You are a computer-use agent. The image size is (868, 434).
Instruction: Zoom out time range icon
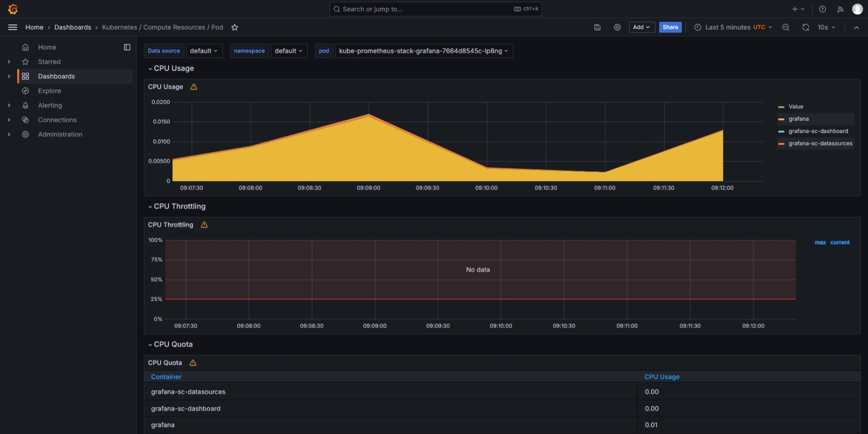click(785, 27)
